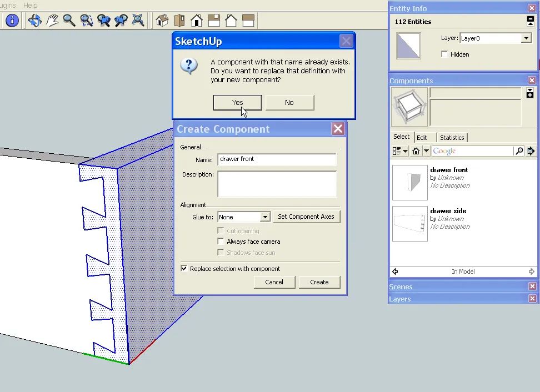Switch to Front view icon
This screenshot has width=540, height=392.
point(197,21)
